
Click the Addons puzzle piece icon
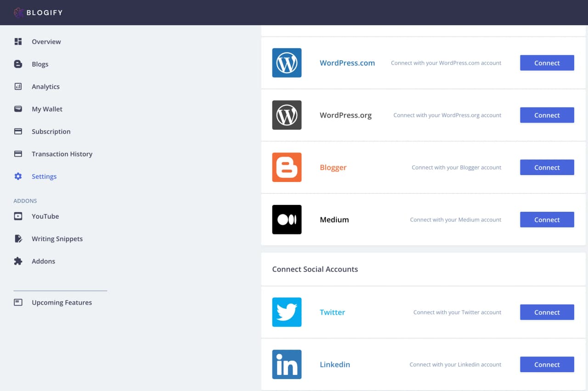pyautogui.click(x=17, y=261)
